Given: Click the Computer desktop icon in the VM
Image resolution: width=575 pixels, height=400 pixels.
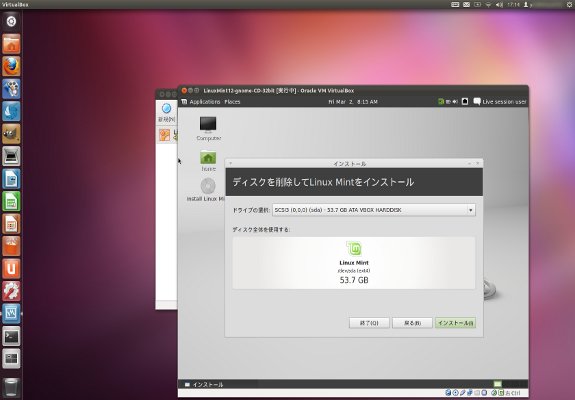Looking at the screenshot, I should tap(208, 128).
